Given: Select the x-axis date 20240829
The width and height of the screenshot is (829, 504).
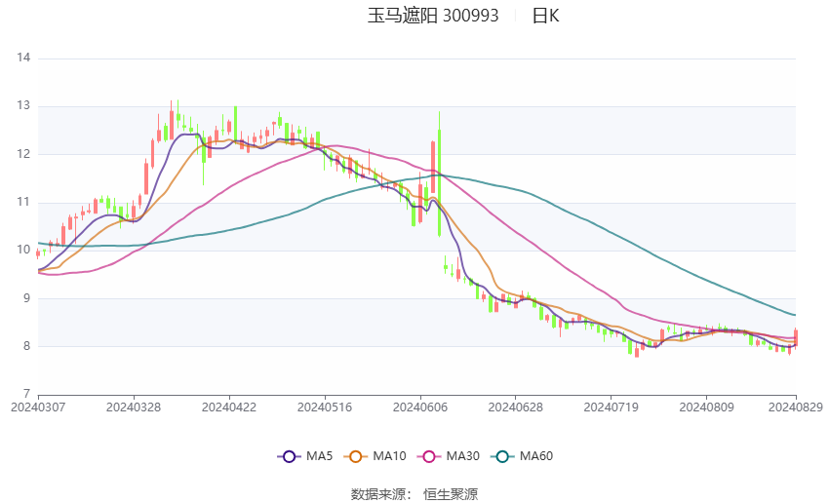Looking at the screenshot, I should coord(796,407).
